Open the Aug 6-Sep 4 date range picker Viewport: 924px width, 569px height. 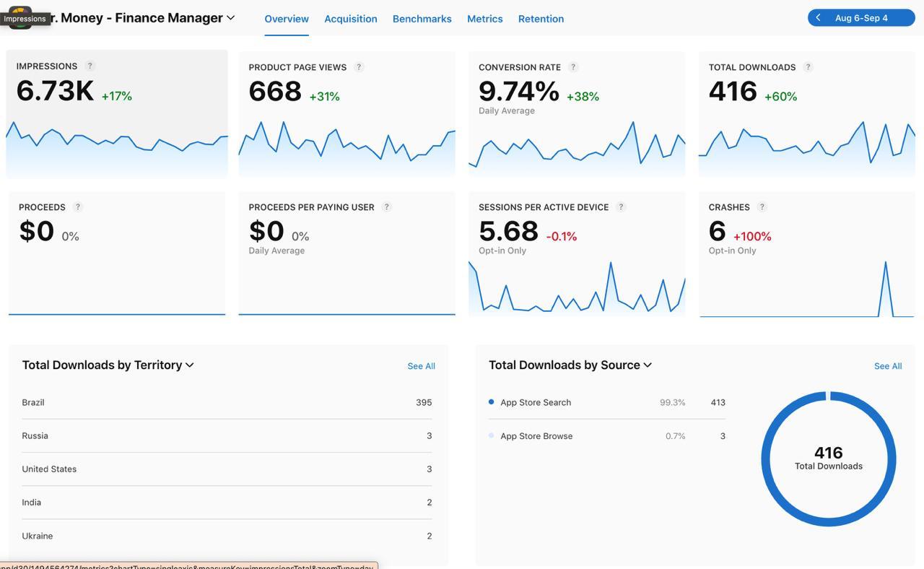[x=861, y=18]
